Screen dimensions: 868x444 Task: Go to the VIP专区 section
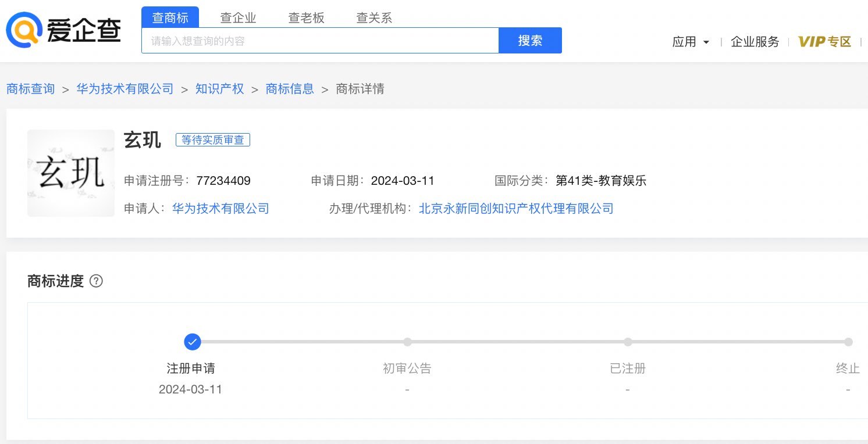coord(824,42)
